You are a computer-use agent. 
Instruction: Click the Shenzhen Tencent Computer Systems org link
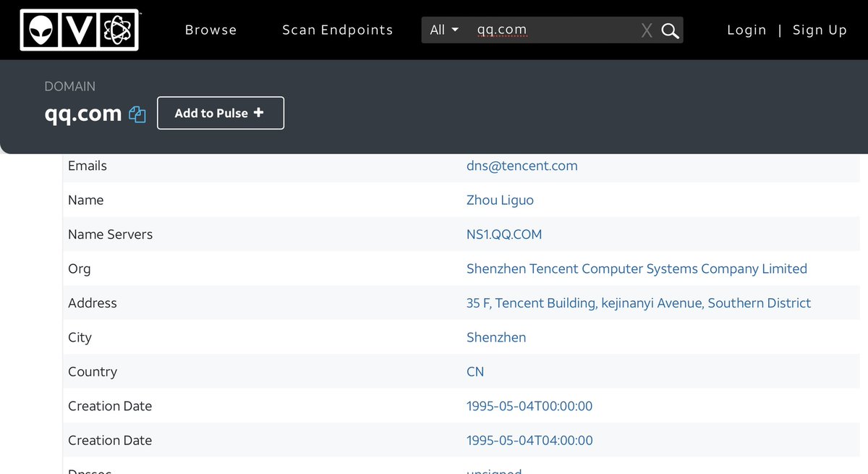click(637, 268)
